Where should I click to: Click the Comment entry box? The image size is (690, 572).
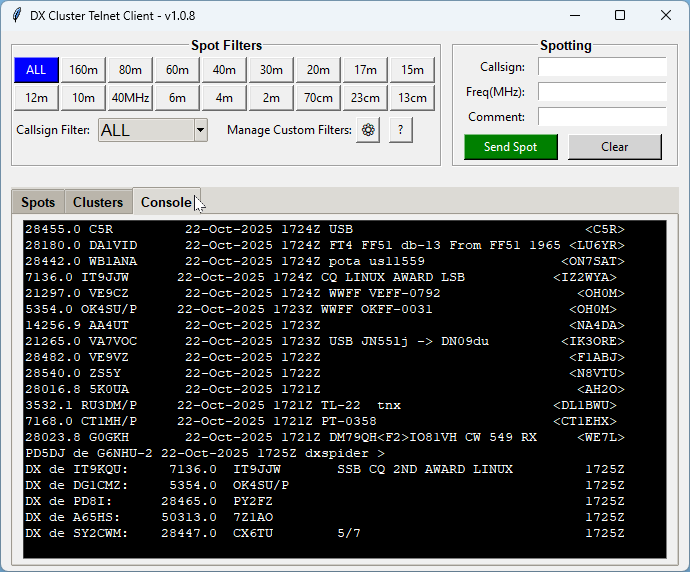(x=602, y=117)
